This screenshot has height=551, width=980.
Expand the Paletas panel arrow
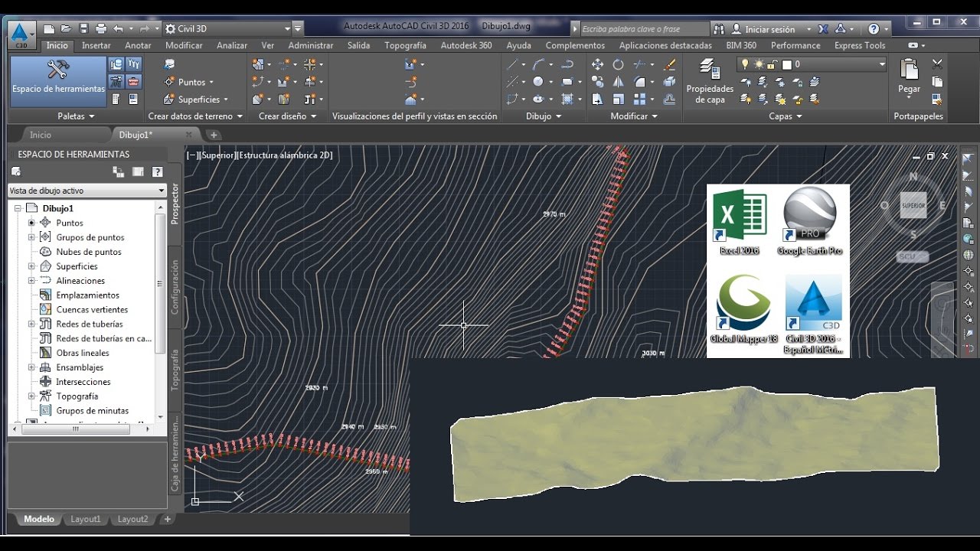click(92, 116)
